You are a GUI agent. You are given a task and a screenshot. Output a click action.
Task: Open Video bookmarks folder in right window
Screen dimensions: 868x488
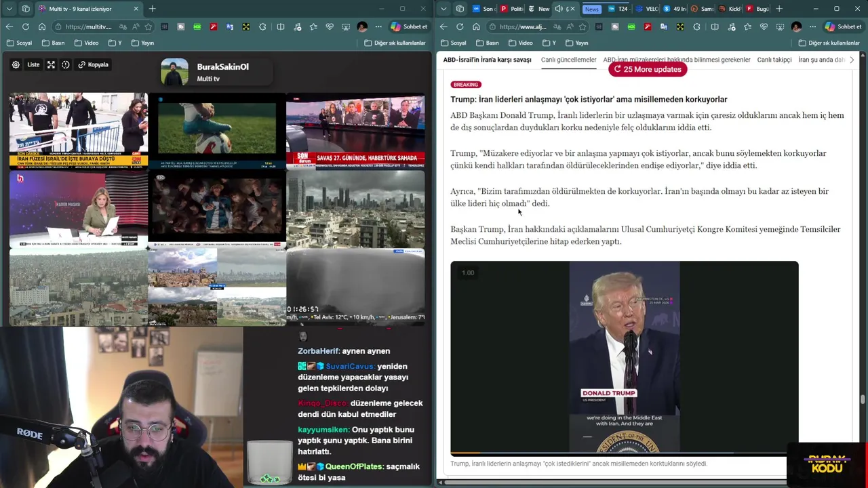click(521, 43)
